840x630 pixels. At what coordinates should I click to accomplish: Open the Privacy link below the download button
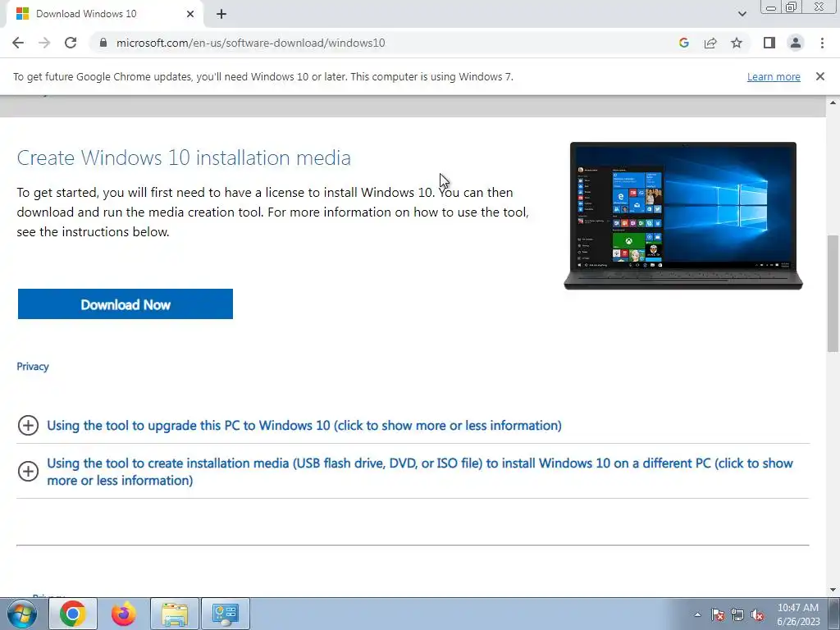(33, 367)
